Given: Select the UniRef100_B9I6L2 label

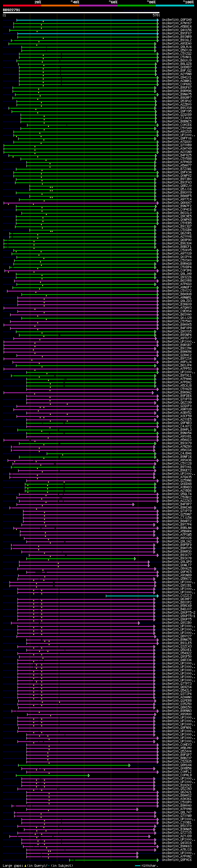Looking at the screenshot, I should 176,40.
